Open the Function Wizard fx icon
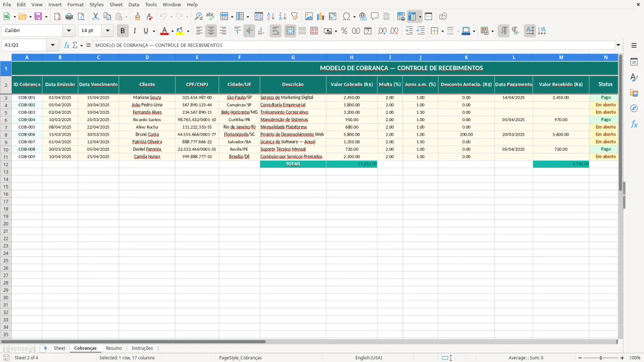 pos(67,45)
